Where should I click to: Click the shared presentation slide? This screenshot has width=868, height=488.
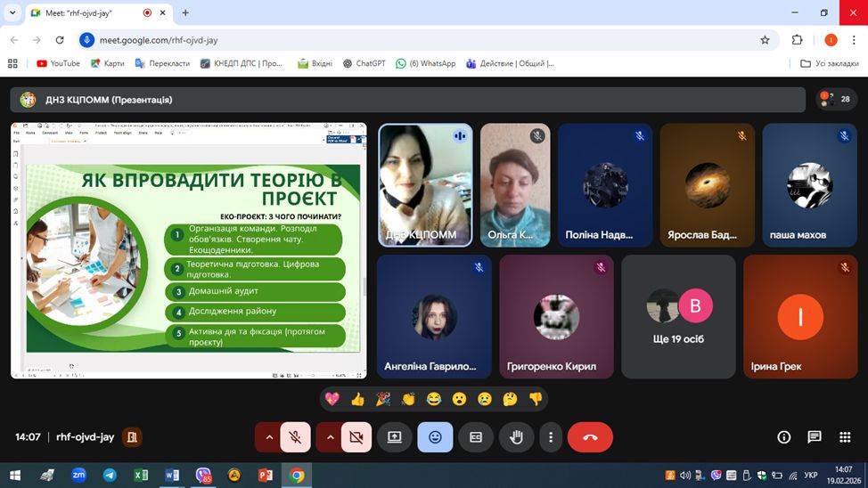(x=189, y=250)
